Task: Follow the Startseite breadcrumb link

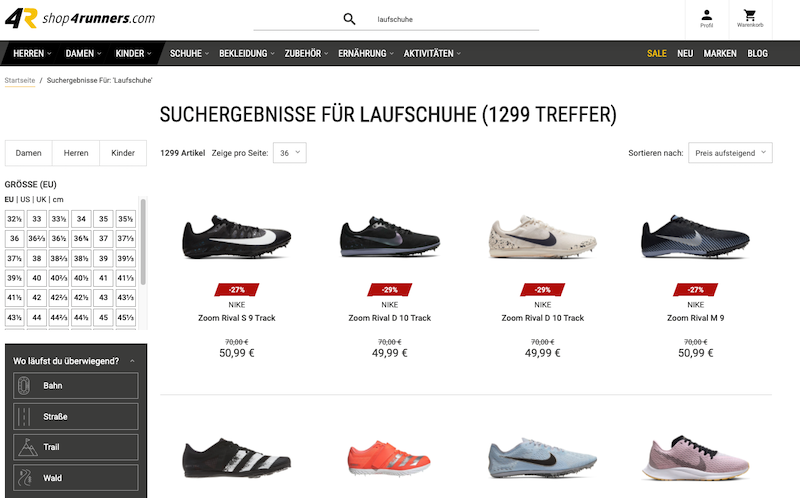Action: 20,80
